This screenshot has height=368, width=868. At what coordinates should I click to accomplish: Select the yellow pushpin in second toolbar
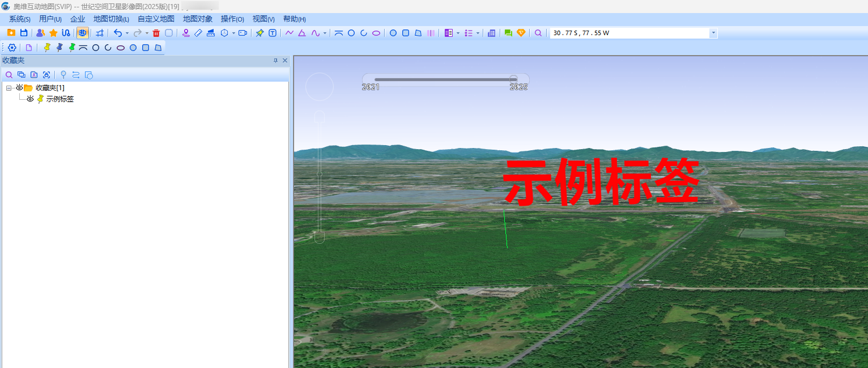tap(47, 48)
